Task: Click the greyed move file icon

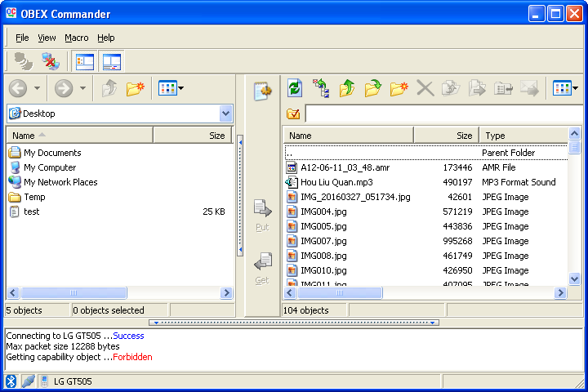Action: click(x=477, y=88)
